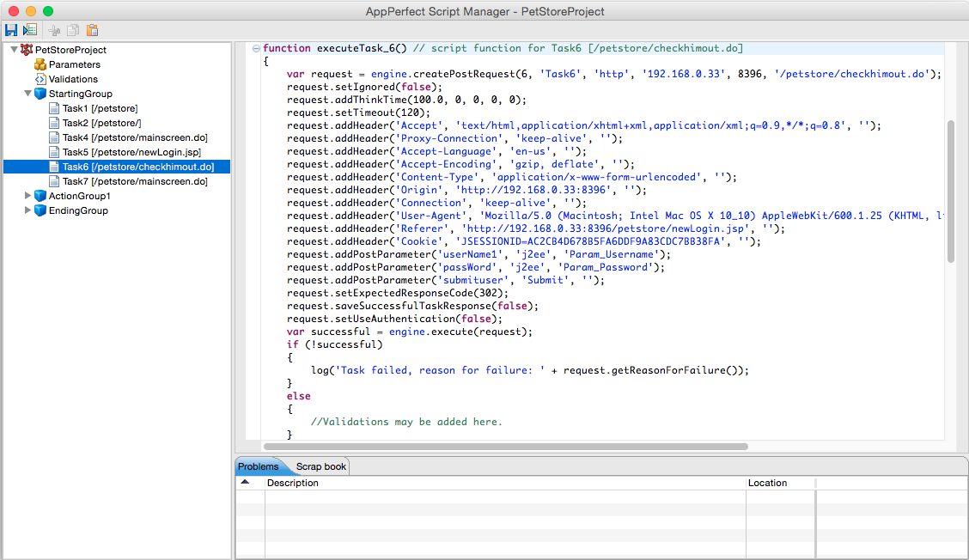The height and width of the screenshot is (560, 969).
Task: Click the Run script toolbar icon
Action: click(30, 30)
